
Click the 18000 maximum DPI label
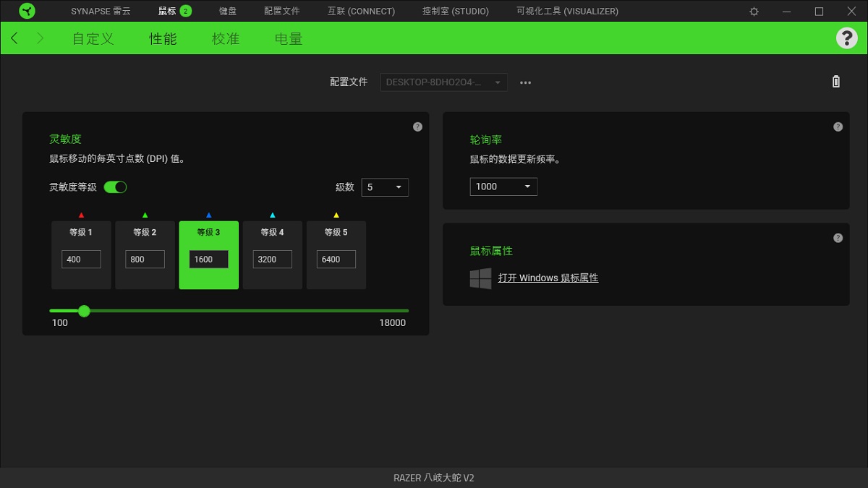pyautogui.click(x=393, y=322)
